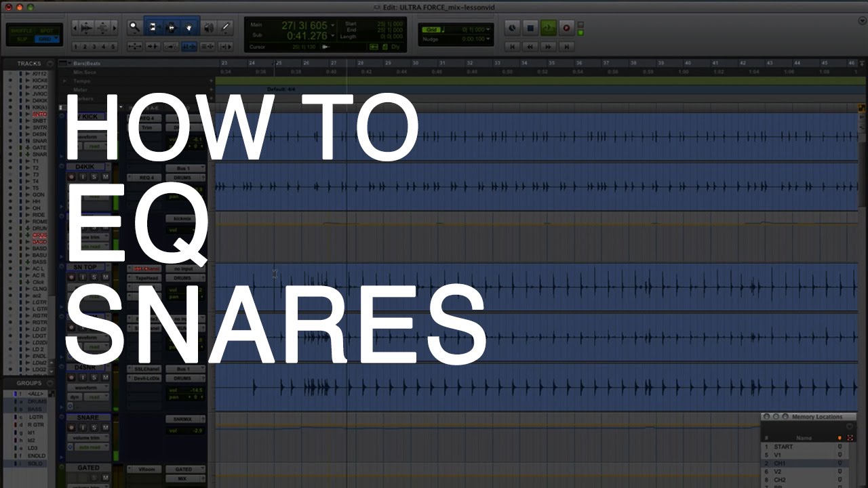Open TapeHead insert on SN TOP
Viewport: 868px width, 488px height.
[x=145, y=278]
